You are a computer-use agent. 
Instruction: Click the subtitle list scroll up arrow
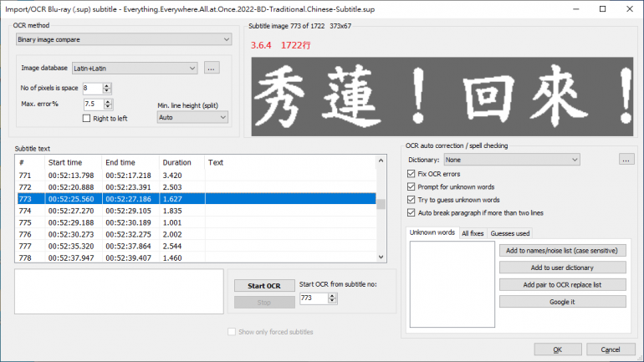pos(381,161)
